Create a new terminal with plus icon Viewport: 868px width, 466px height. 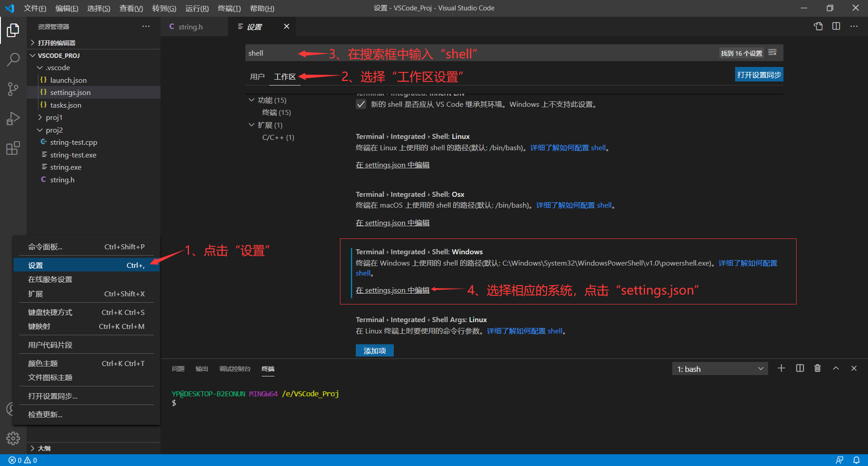(x=781, y=368)
